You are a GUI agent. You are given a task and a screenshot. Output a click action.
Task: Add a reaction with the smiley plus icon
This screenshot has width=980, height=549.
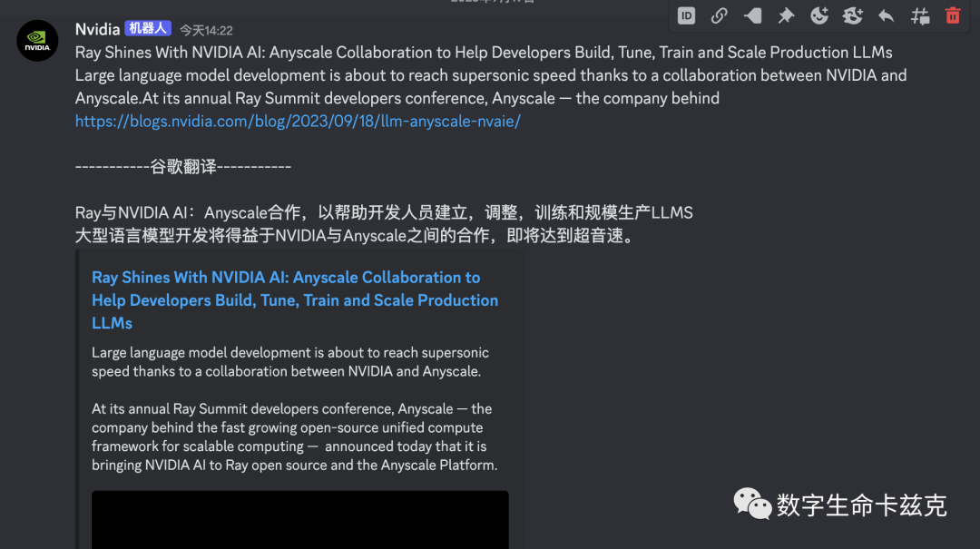819,15
